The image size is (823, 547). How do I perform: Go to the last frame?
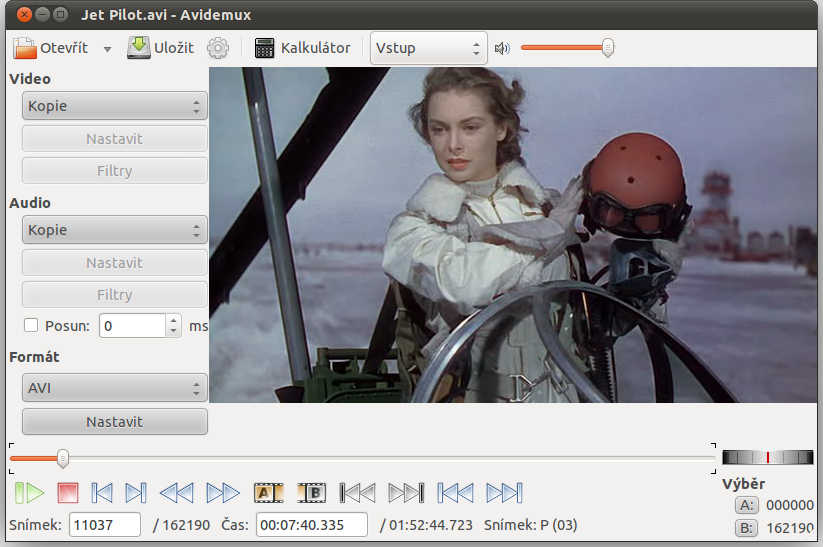coord(504,493)
